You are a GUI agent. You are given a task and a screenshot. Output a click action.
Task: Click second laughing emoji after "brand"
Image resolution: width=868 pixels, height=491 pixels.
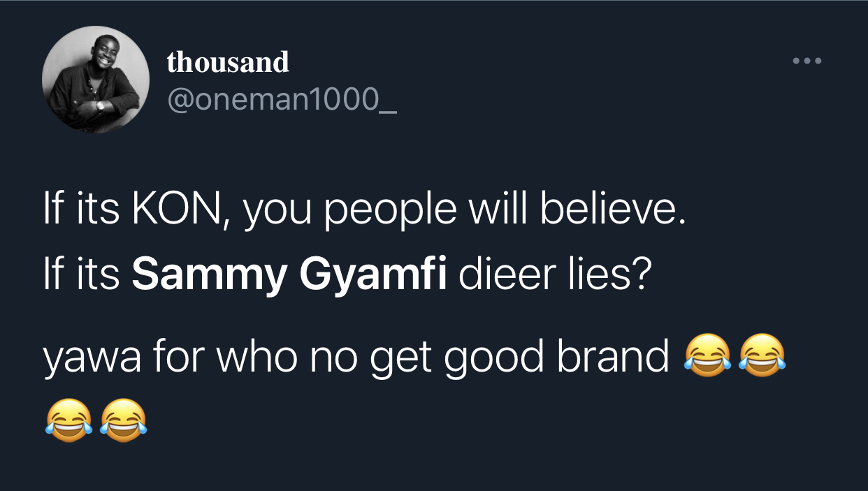click(x=762, y=357)
